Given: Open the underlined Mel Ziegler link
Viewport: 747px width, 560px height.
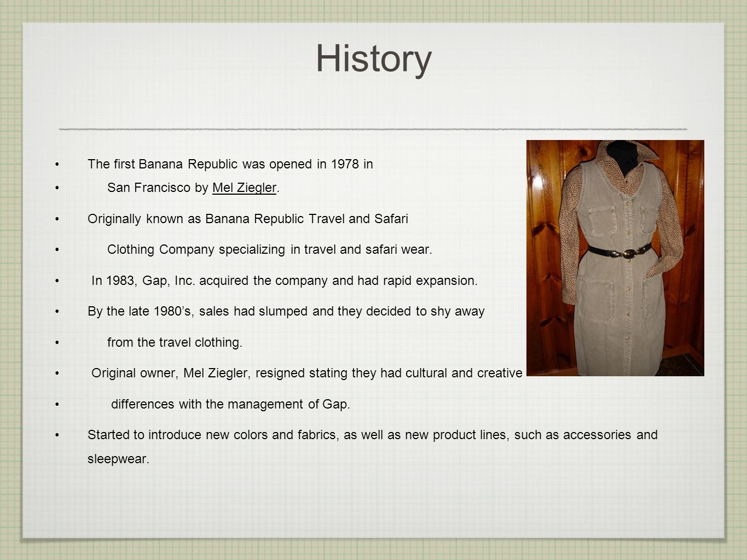Looking at the screenshot, I should [244, 188].
